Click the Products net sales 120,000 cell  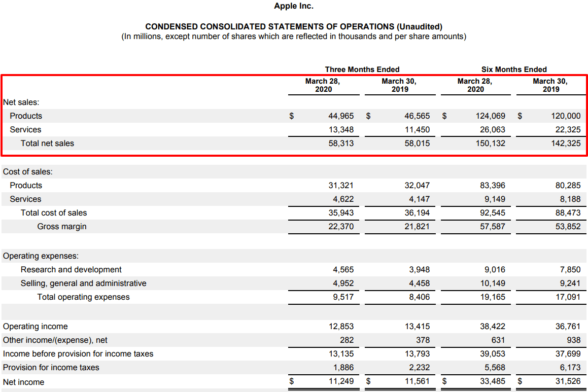(566, 116)
